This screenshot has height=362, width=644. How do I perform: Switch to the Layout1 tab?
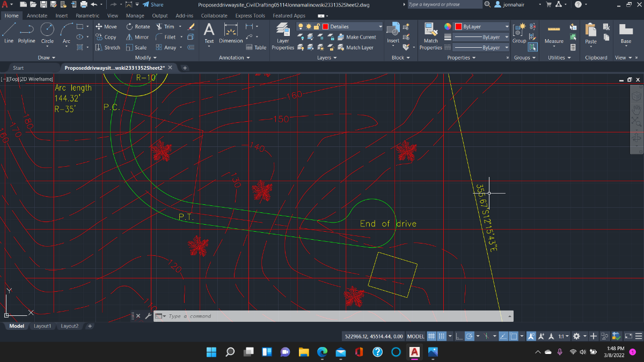[42, 326]
